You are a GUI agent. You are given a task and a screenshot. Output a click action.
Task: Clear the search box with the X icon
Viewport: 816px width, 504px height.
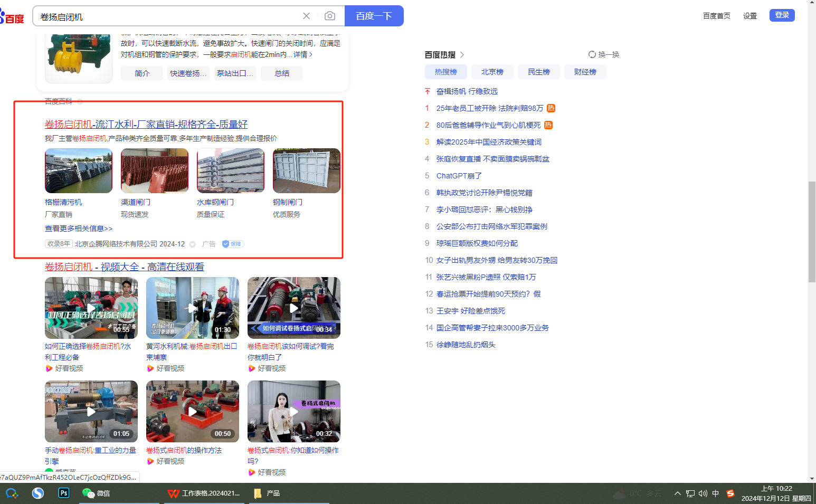click(x=306, y=16)
